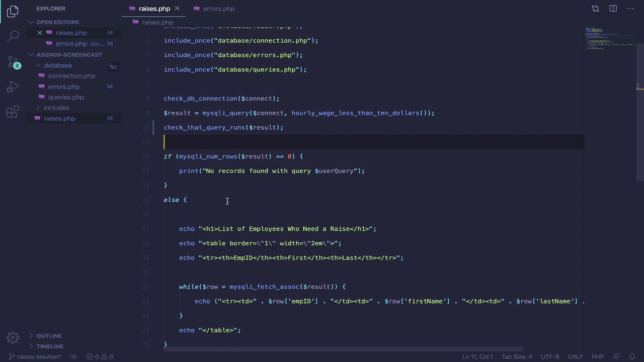Change the Tab Size: 4 indentation setting
This screenshot has height=362, width=644.
517,357
